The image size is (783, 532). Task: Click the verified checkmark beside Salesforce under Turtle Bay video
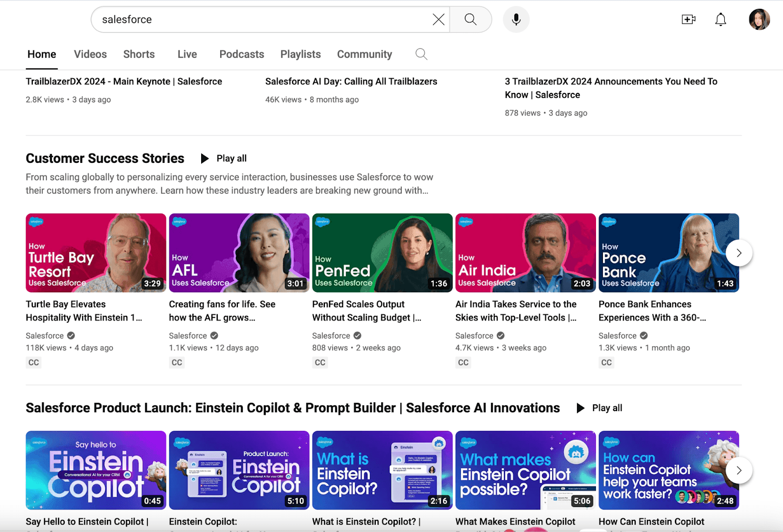pyautogui.click(x=70, y=335)
